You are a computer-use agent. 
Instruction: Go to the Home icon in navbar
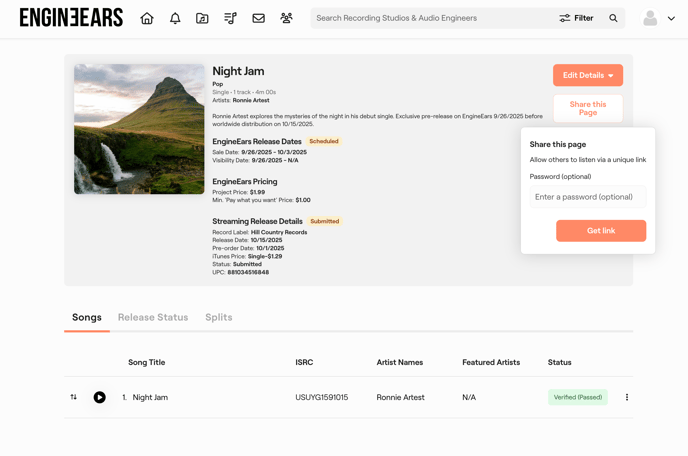(147, 18)
